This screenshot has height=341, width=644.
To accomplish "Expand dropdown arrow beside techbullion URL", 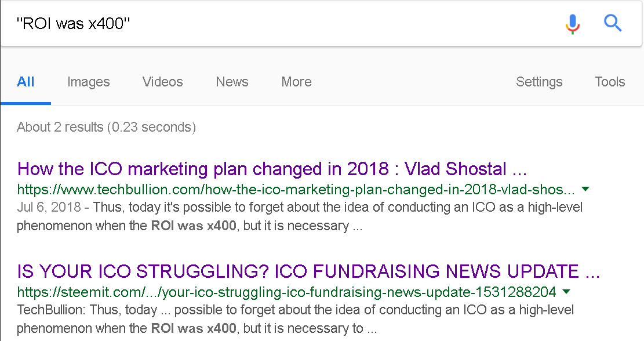I will [585, 189].
